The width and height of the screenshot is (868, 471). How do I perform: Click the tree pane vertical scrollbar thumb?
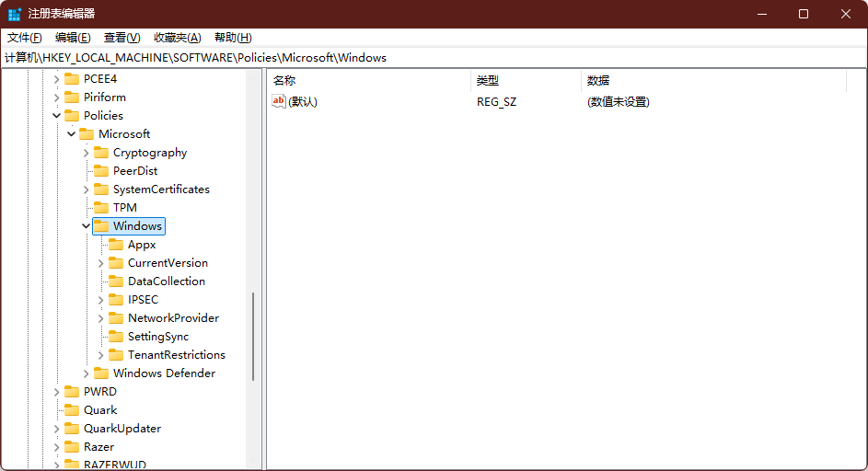coord(253,336)
